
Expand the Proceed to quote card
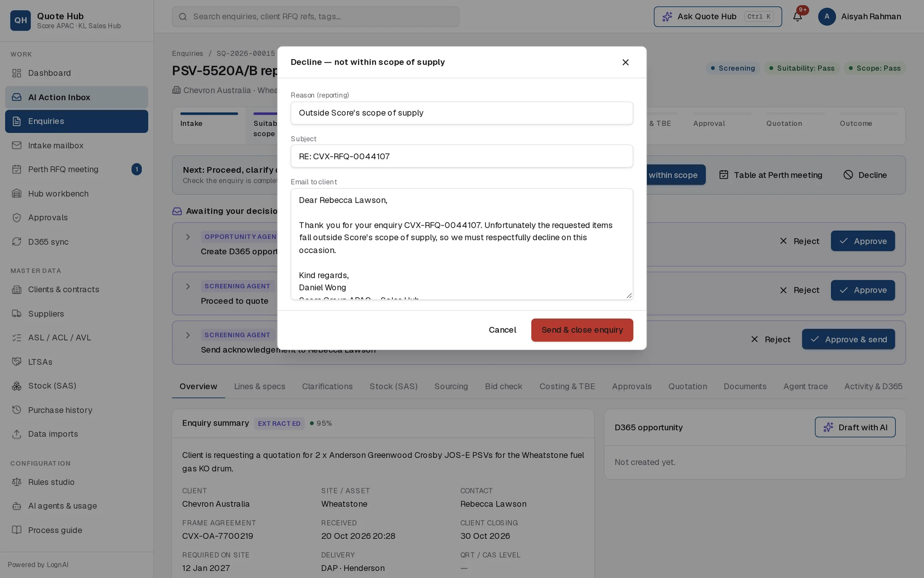coord(188,286)
